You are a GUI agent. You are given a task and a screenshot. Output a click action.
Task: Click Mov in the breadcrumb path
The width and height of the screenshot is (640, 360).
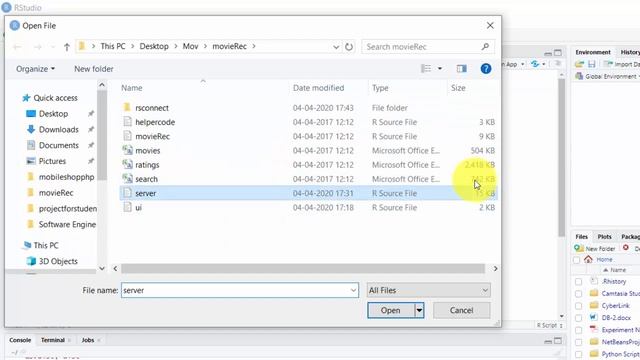(x=190, y=47)
